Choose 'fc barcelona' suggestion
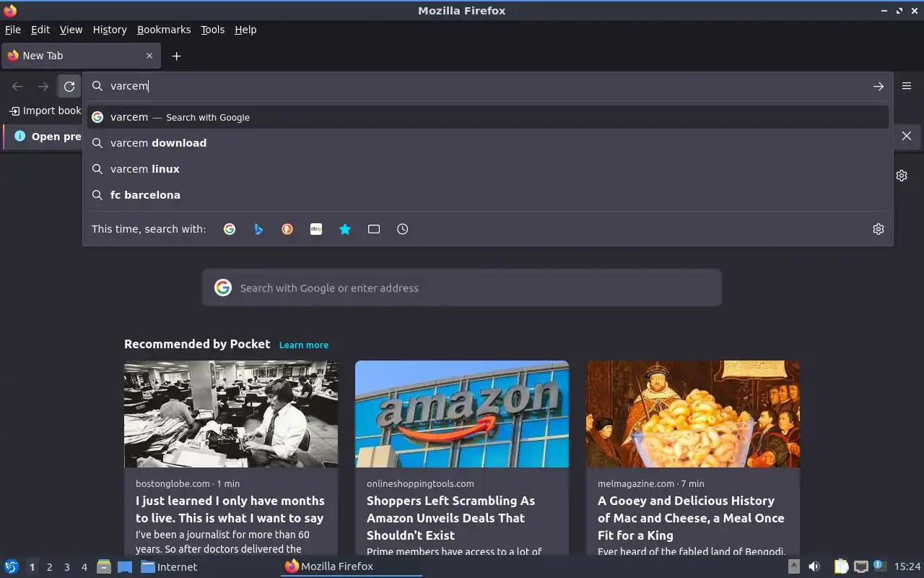924x578 pixels. pyautogui.click(x=488, y=195)
